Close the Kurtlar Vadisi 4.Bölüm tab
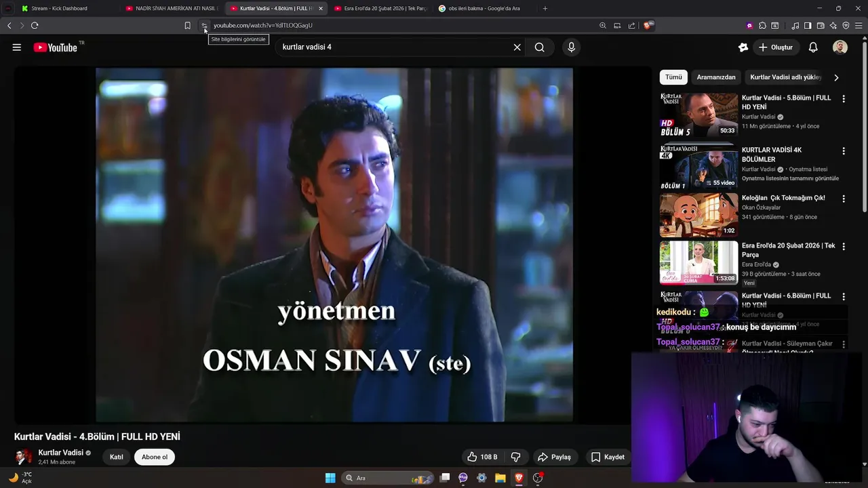 [321, 8]
